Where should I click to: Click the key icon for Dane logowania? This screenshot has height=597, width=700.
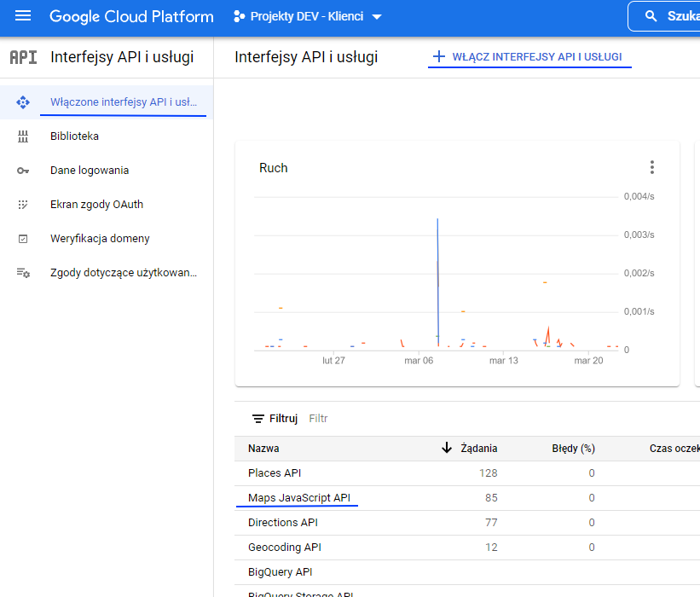(23, 171)
